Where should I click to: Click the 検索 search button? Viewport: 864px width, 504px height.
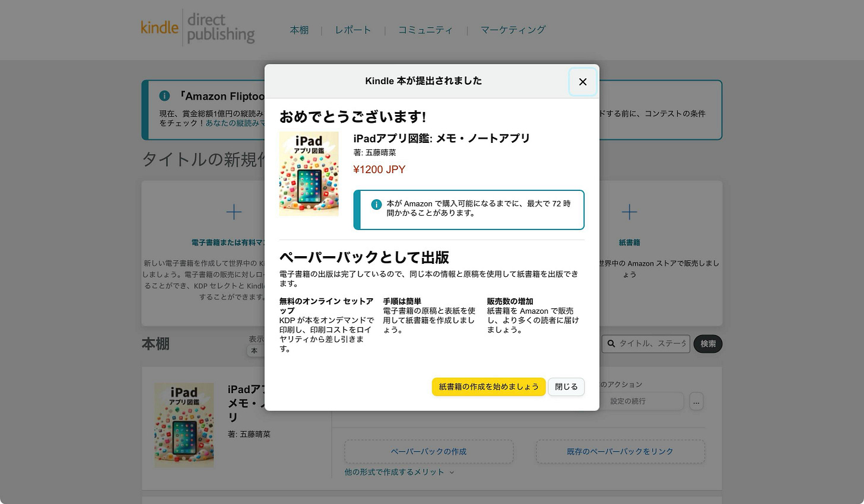click(708, 344)
